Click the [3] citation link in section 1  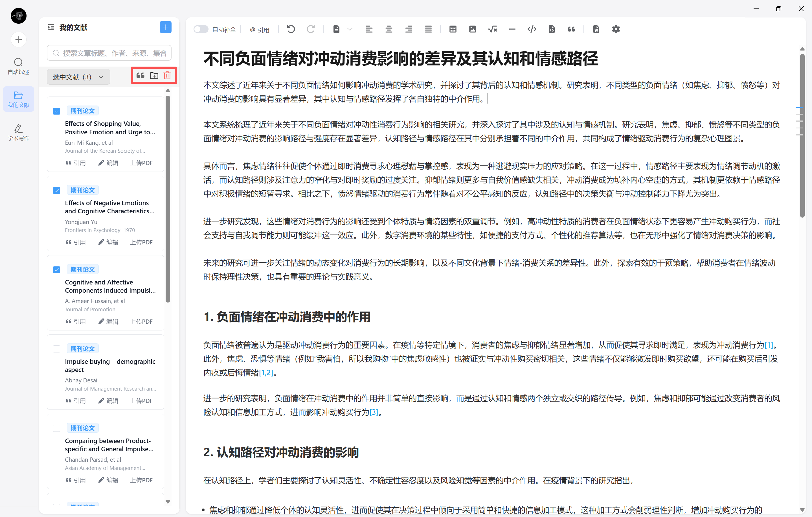[x=374, y=412]
